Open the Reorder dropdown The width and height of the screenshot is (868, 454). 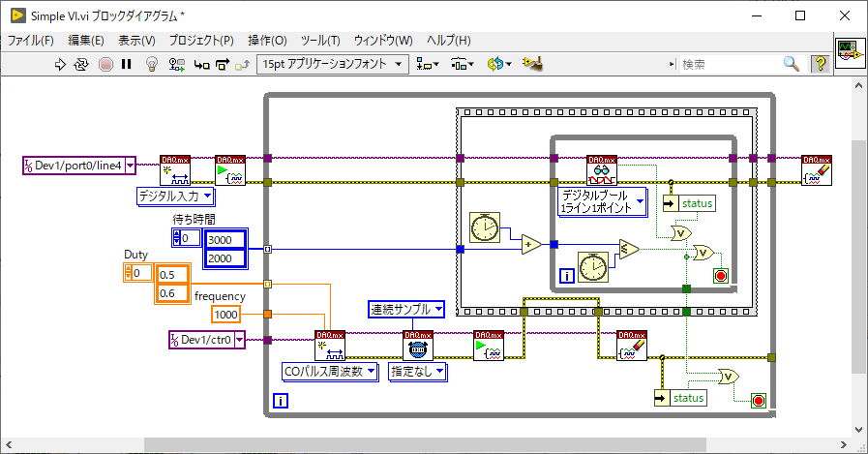[498, 64]
